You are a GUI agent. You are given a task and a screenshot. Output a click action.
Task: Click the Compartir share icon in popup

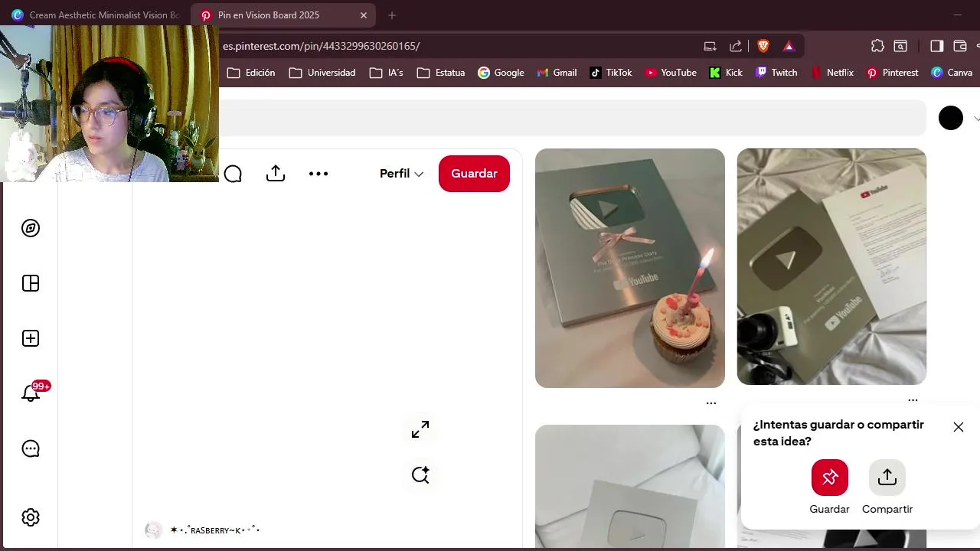(x=887, y=478)
